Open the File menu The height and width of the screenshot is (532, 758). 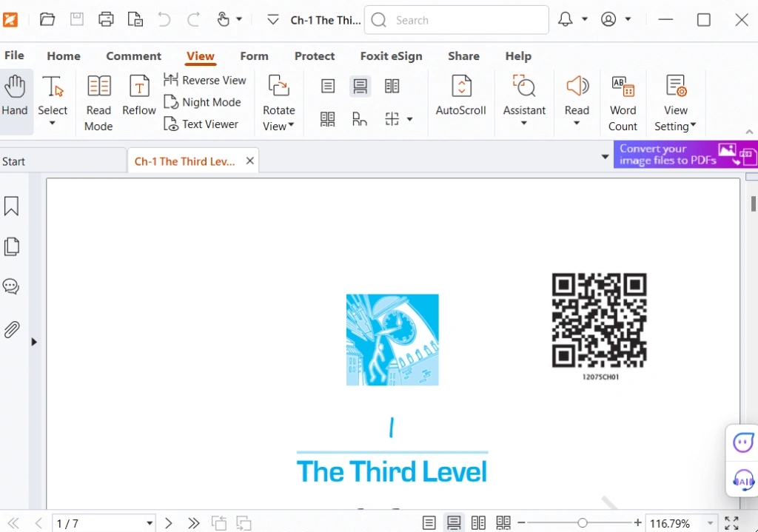(x=14, y=55)
